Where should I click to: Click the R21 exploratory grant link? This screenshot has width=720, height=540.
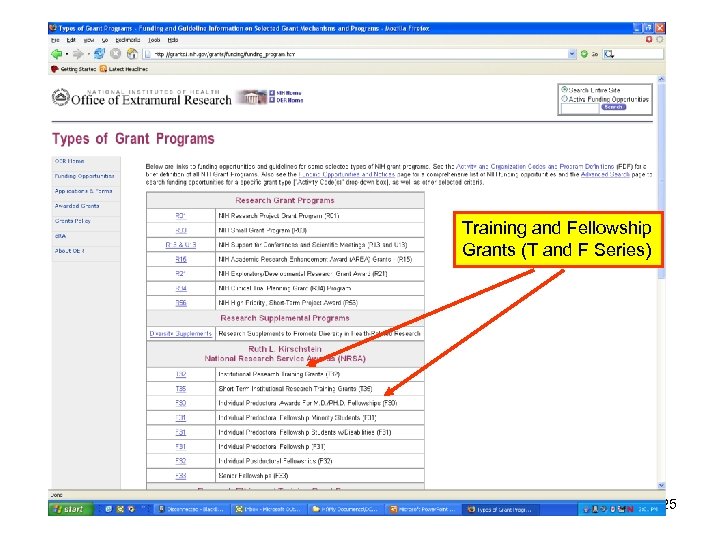click(180, 274)
